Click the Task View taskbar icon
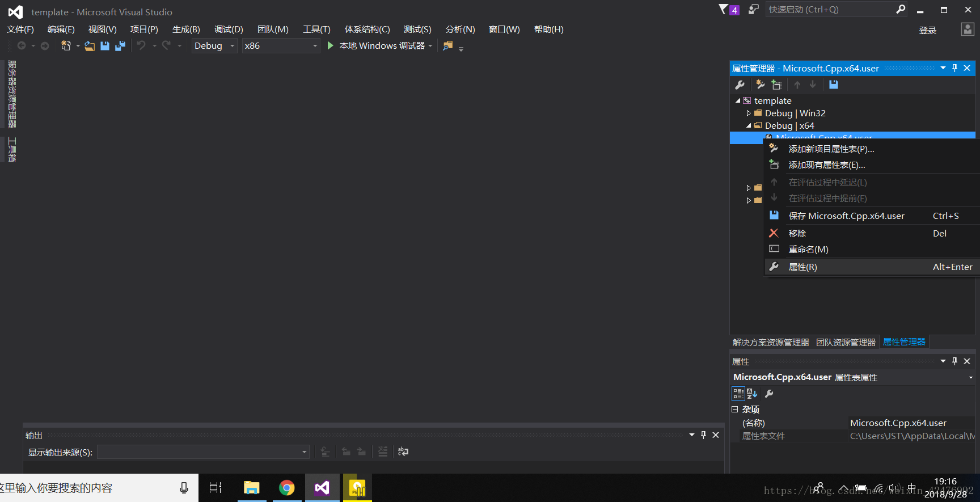980x502 pixels. pyautogui.click(x=216, y=488)
